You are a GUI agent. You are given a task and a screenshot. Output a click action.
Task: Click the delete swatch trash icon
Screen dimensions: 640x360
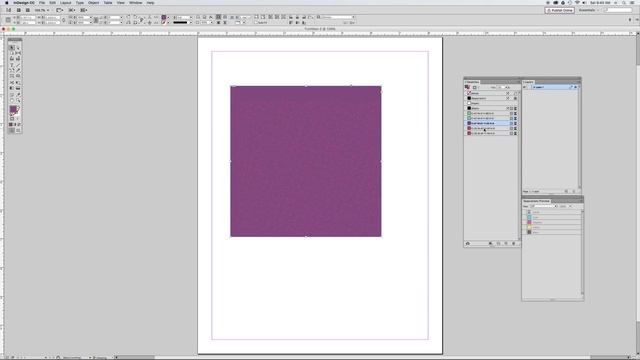tap(513, 244)
